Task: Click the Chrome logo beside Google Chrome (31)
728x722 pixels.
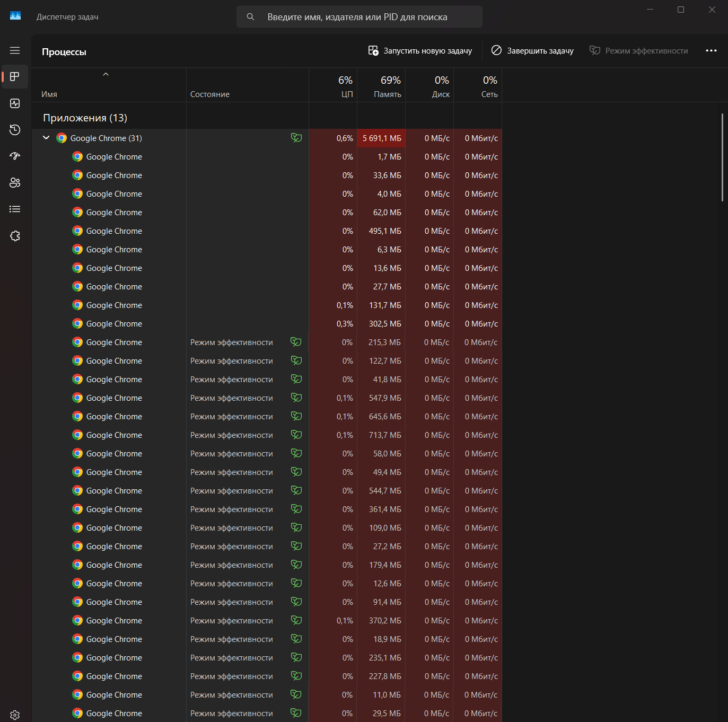Action: coord(62,138)
